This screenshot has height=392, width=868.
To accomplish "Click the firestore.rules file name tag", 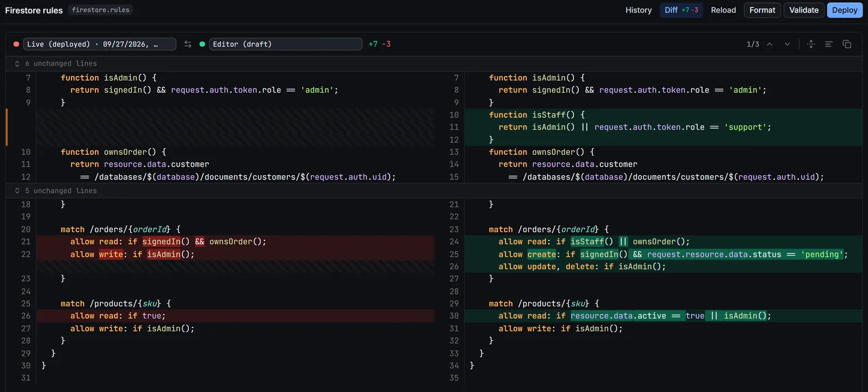I will point(100,10).
